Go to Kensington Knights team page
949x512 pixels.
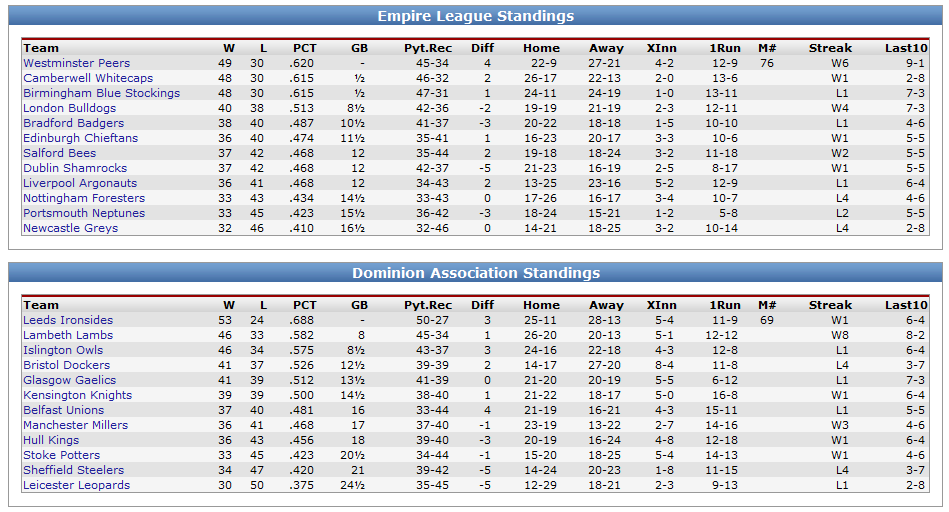click(x=77, y=395)
